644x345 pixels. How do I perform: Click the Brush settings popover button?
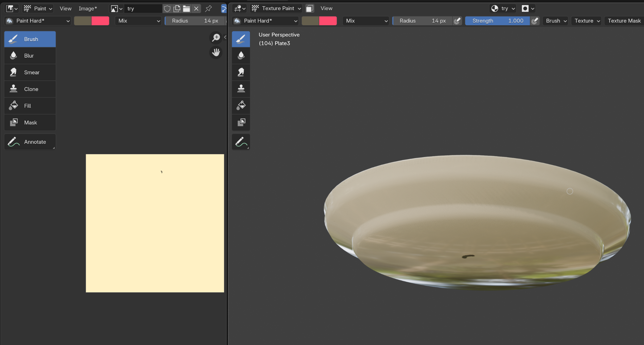click(556, 21)
